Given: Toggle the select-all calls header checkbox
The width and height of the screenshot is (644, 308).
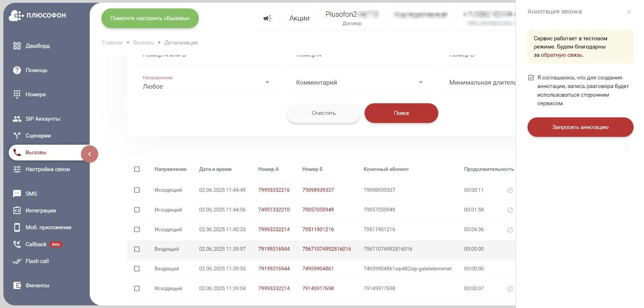Looking at the screenshot, I should click(x=137, y=170).
